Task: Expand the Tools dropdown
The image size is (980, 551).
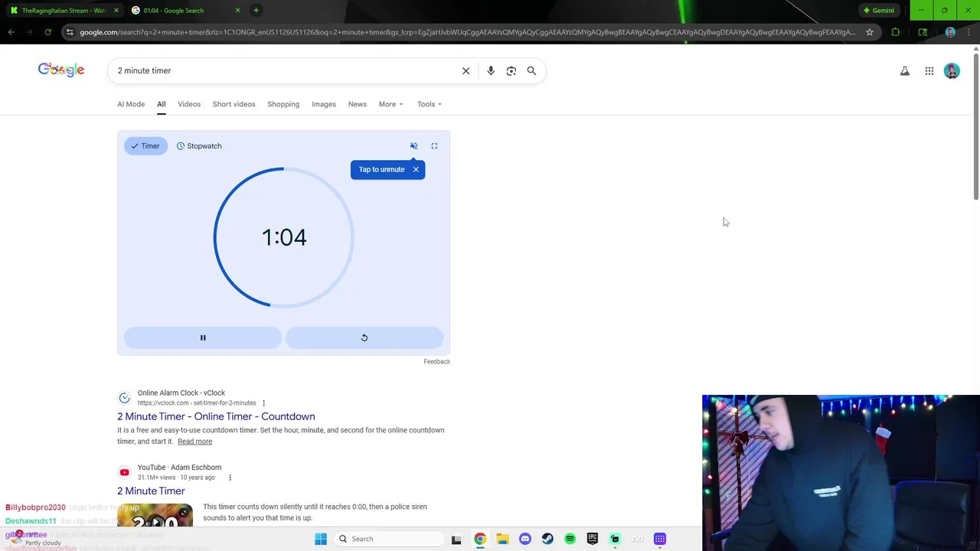Action: coord(430,104)
